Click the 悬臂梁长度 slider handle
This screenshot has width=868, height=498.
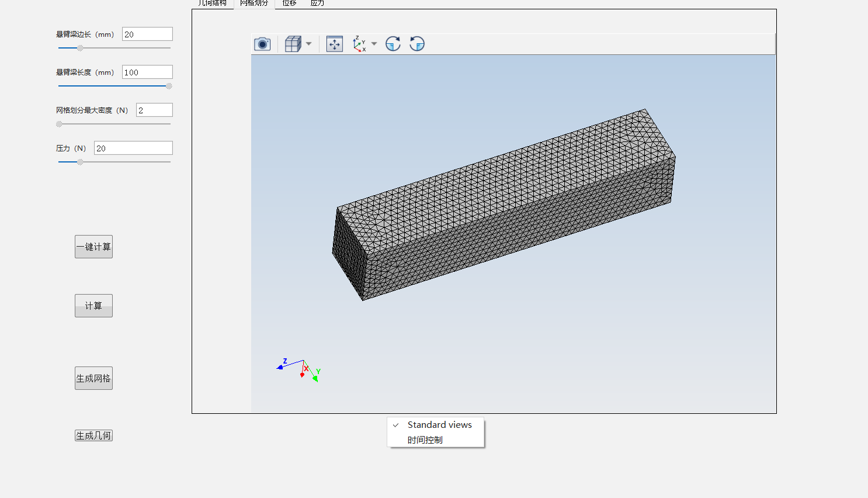169,86
